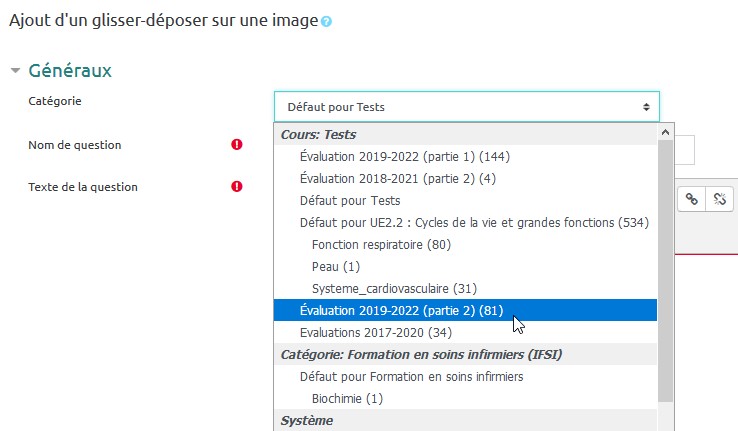Select Défaut pour UE2.2 : Cycles de la vie option
The image size is (738, 431).
pyautogui.click(x=474, y=222)
